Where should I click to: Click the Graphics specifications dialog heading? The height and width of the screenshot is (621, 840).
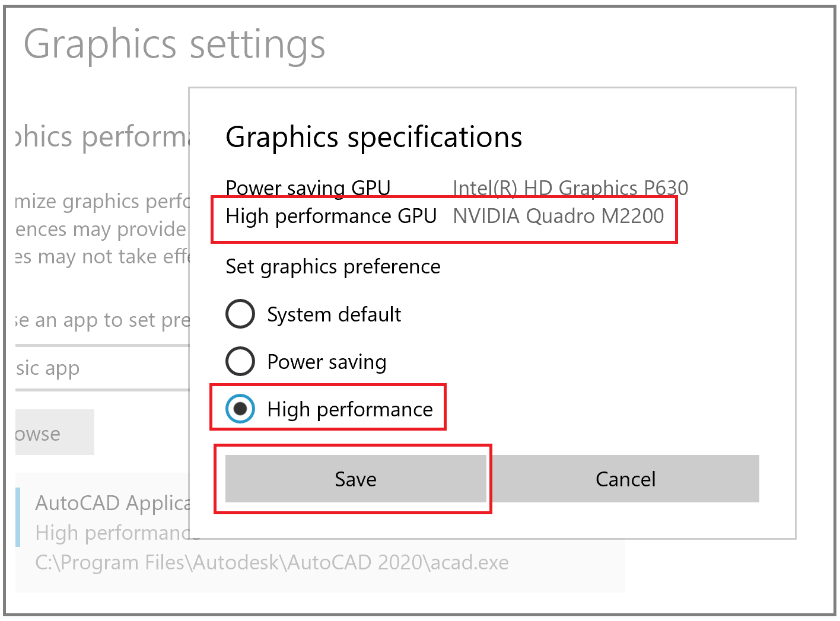pyautogui.click(x=374, y=137)
